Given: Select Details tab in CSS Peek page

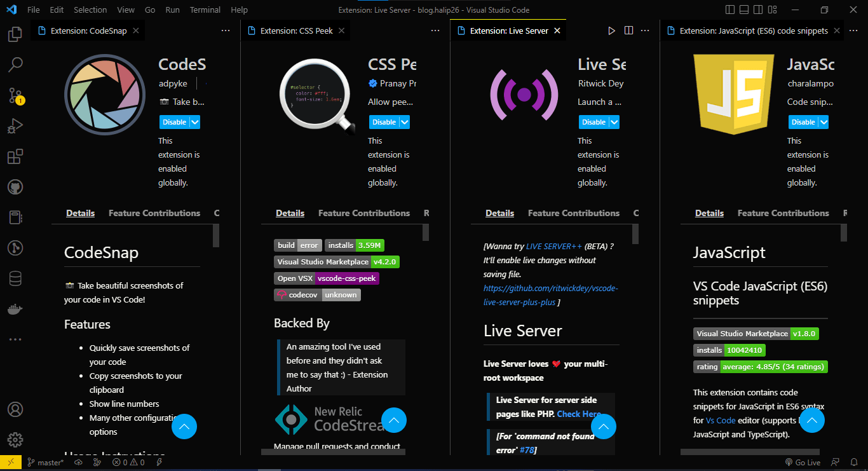Looking at the screenshot, I should click(290, 213).
